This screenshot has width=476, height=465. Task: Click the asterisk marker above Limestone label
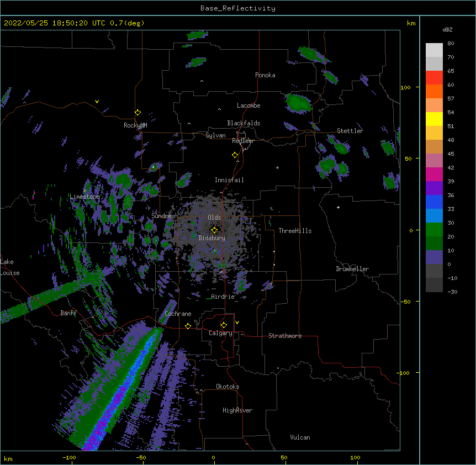[84, 191]
